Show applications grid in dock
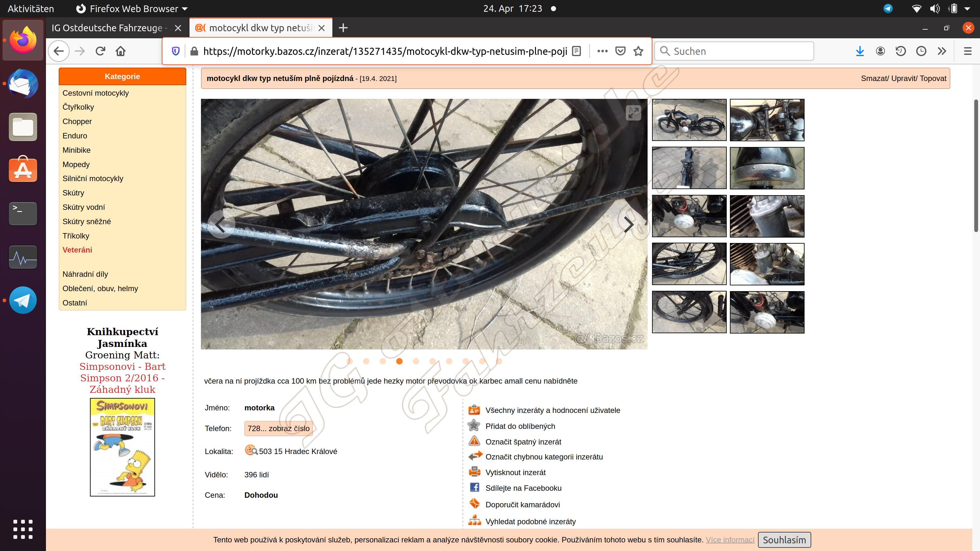 [x=23, y=529]
